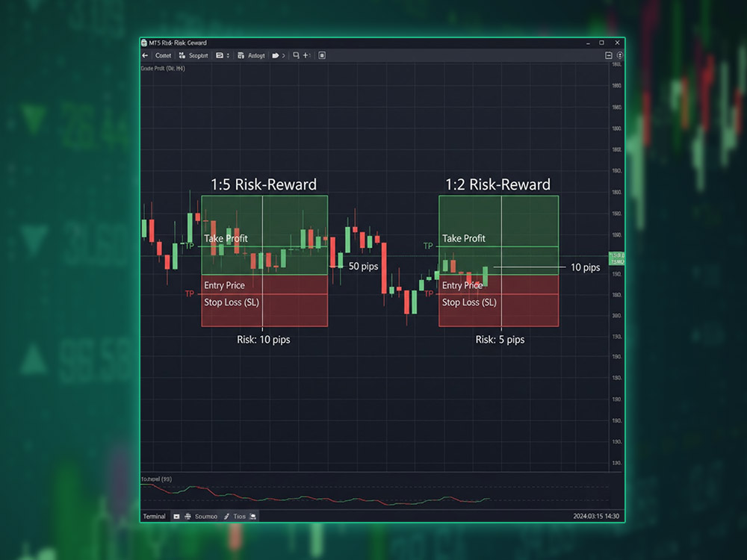Click the highlighted price label on the right axis
This screenshot has width=747, height=560.
pos(617,258)
